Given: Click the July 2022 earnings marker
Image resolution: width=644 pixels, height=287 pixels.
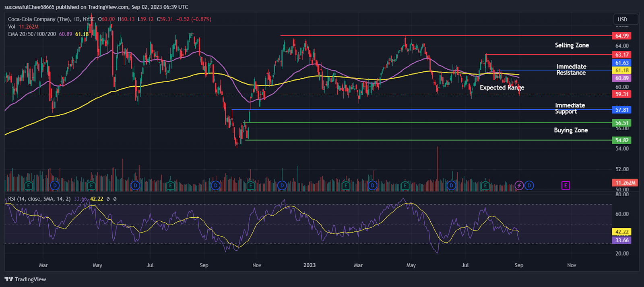Looking at the screenshot, I should pos(170,185).
